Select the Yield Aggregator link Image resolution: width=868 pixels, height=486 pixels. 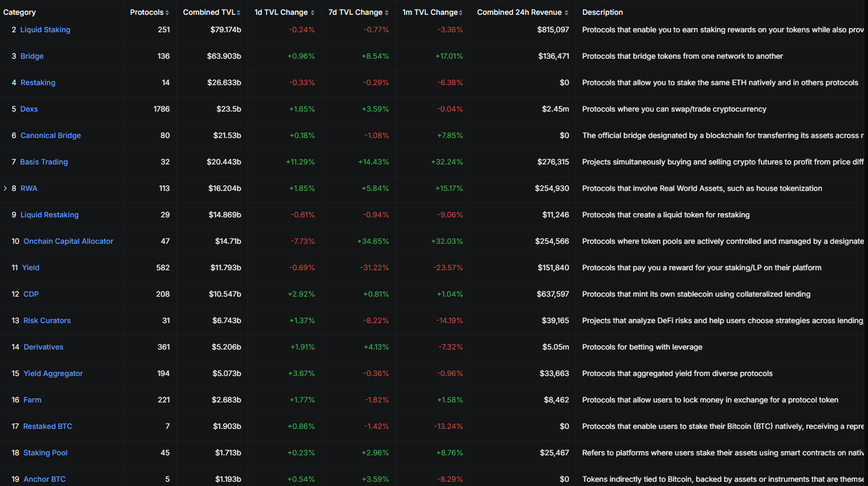53,373
